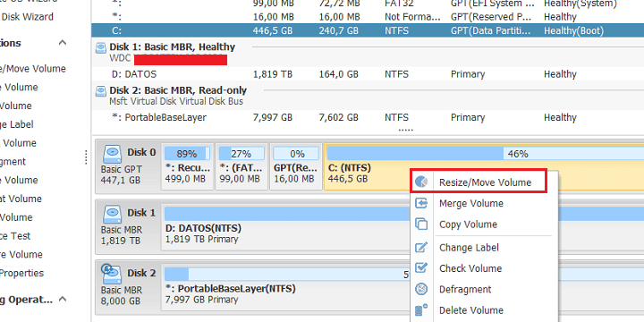
Task: Click 7,602 GB used cell for PortableBaseLayer
Action: point(338,117)
